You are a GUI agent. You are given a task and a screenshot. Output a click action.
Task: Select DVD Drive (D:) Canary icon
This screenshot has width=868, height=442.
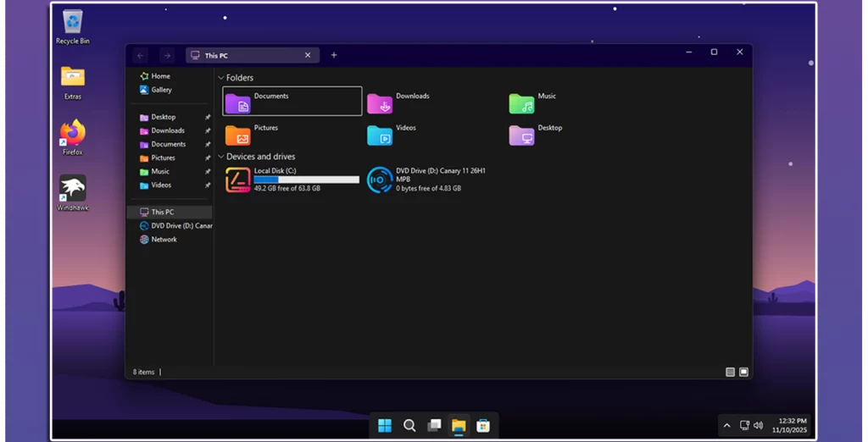380,180
